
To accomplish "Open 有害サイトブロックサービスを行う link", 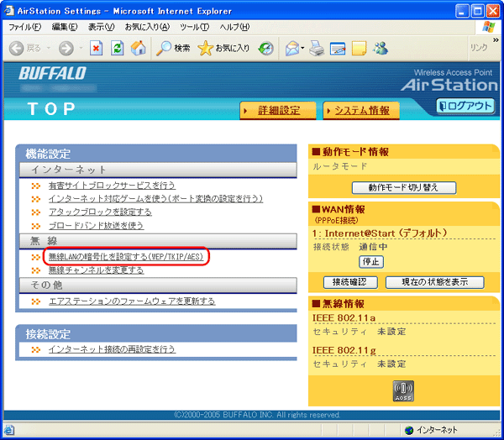I will pyautogui.click(x=112, y=186).
